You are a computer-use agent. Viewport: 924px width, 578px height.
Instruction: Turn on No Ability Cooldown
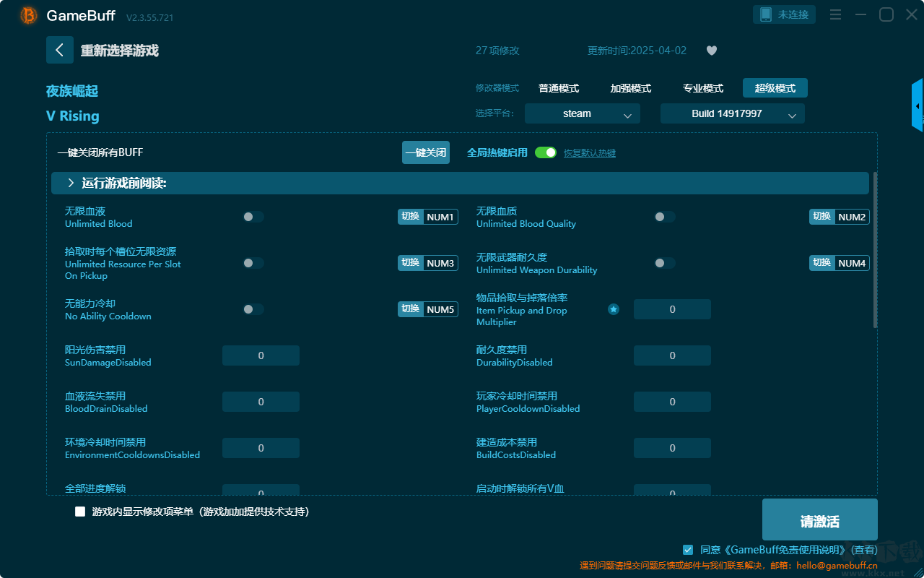(x=253, y=309)
